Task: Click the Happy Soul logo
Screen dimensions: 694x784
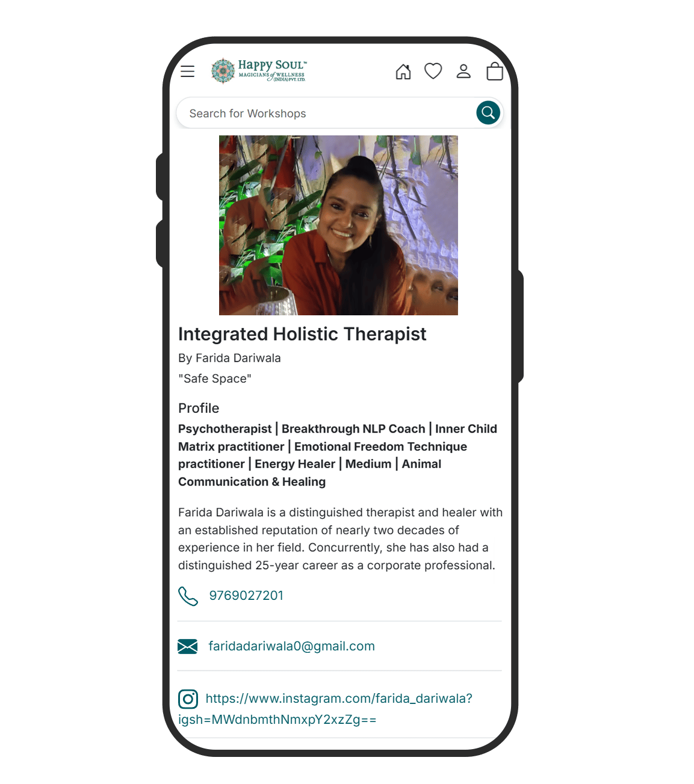Action: point(259,70)
